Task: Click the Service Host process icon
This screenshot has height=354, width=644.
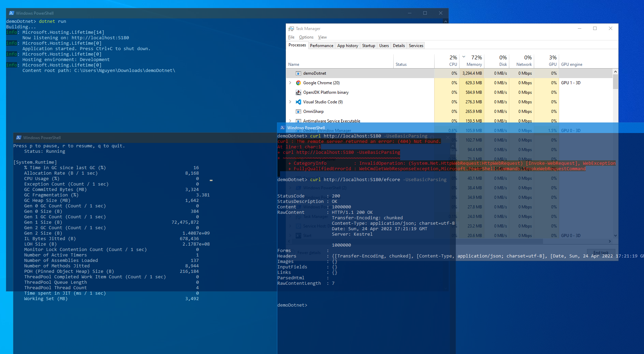Action: (x=298, y=226)
